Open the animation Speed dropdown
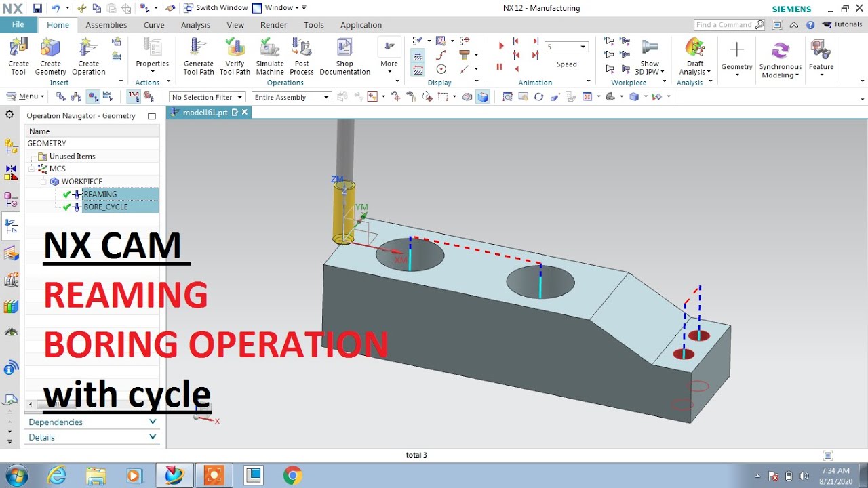Viewport: 868px width, 488px height. point(567,47)
